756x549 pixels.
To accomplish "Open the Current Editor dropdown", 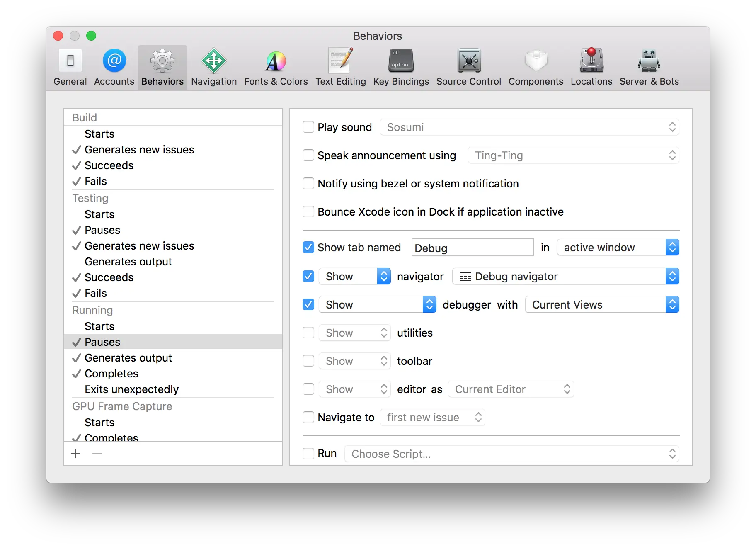I will (511, 389).
